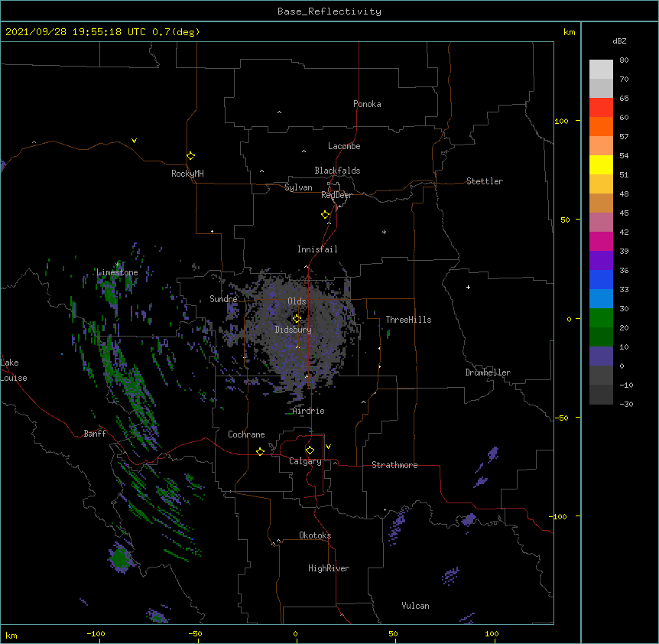
Task: Click the Cochrane town label
Action: (x=246, y=434)
